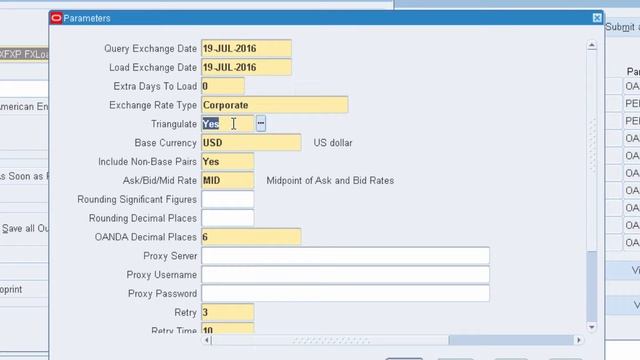The width and height of the screenshot is (640, 360).
Task: Select the Ask/Bid/Mid Rate field
Action: (x=227, y=180)
